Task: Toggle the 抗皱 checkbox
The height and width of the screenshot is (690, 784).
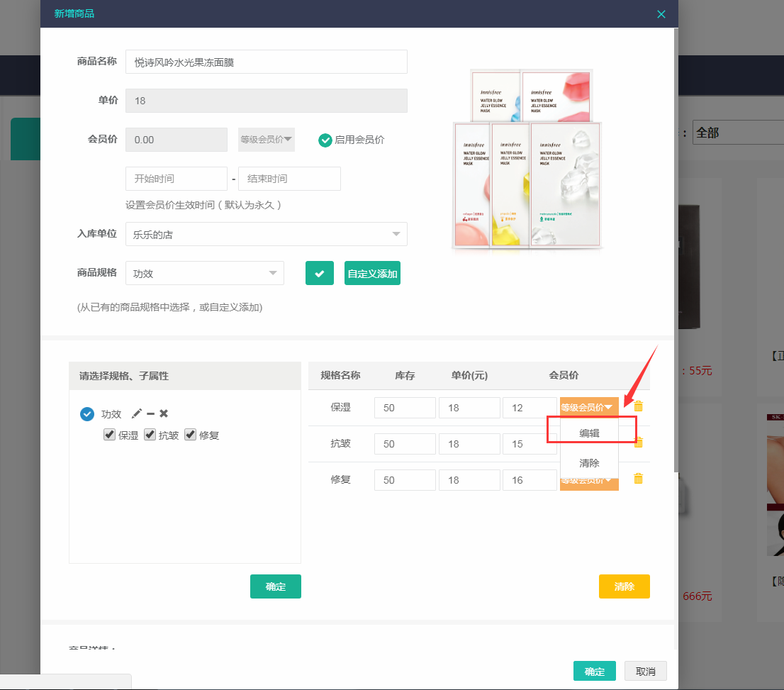Action: (x=150, y=434)
